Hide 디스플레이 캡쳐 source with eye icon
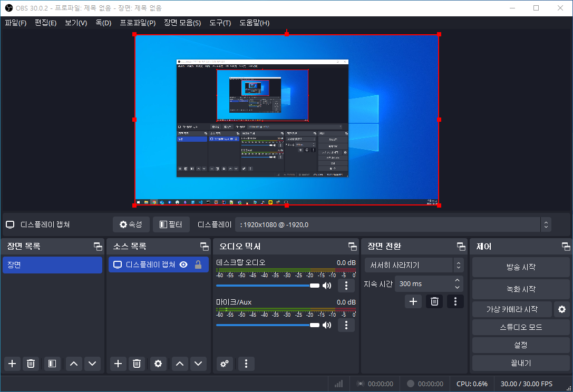Viewport: 573px width, 392px height. (183, 265)
